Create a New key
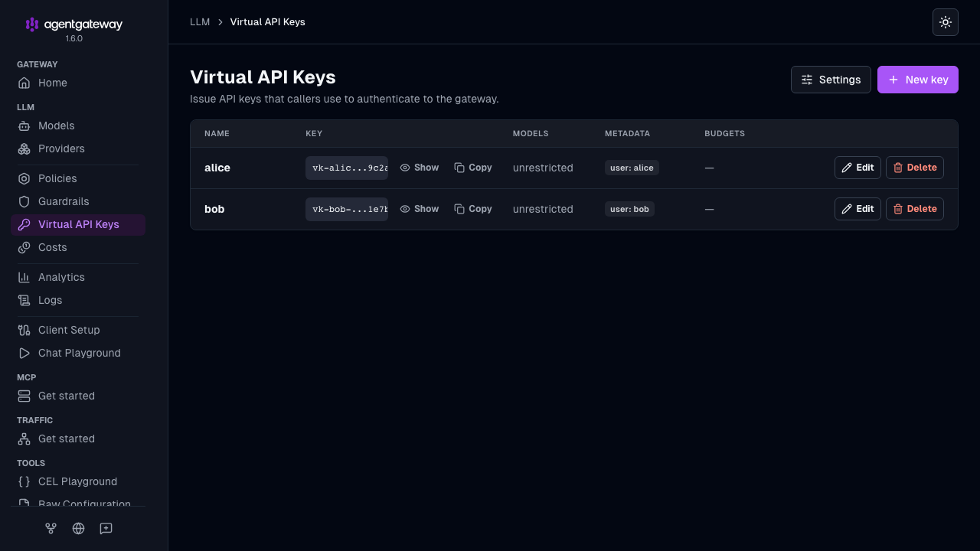The width and height of the screenshot is (980, 551). [x=918, y=80]
